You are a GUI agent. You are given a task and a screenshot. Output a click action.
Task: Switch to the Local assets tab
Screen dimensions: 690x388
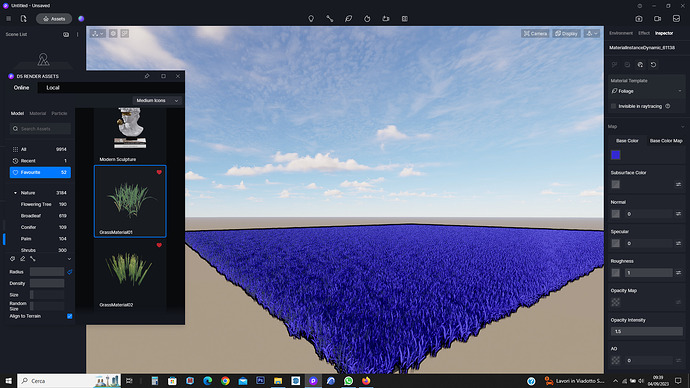[x=53, y=88]
